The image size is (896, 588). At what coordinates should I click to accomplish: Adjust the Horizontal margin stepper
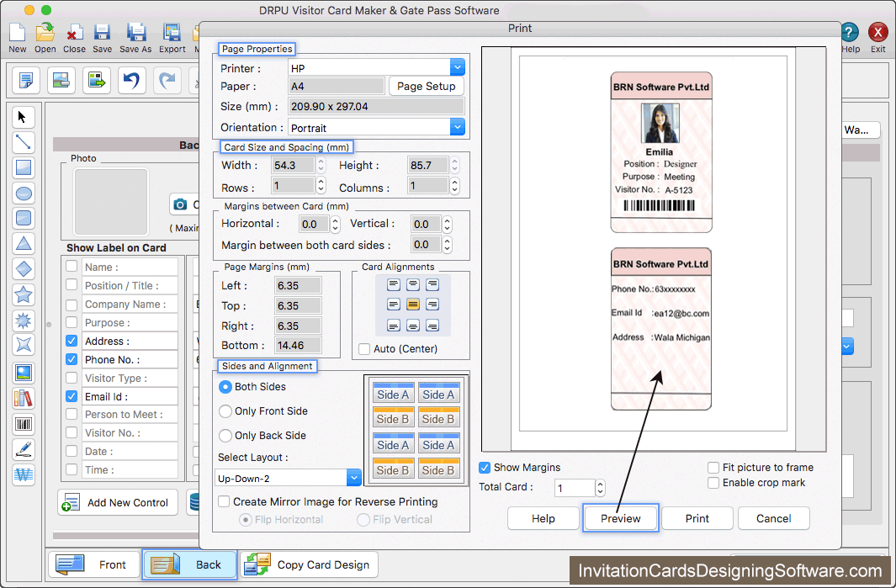pos(335,224)
